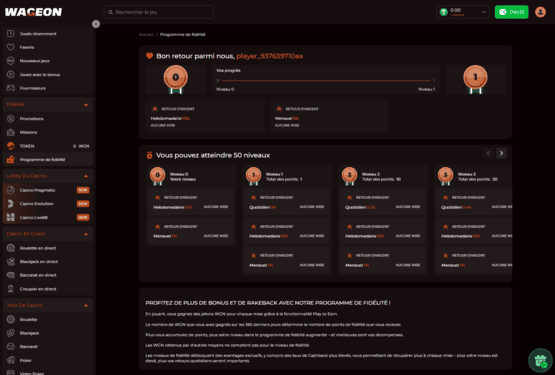Open the balance currency dropdown
This screenshot has width=555, height=375.
[463, 12]
